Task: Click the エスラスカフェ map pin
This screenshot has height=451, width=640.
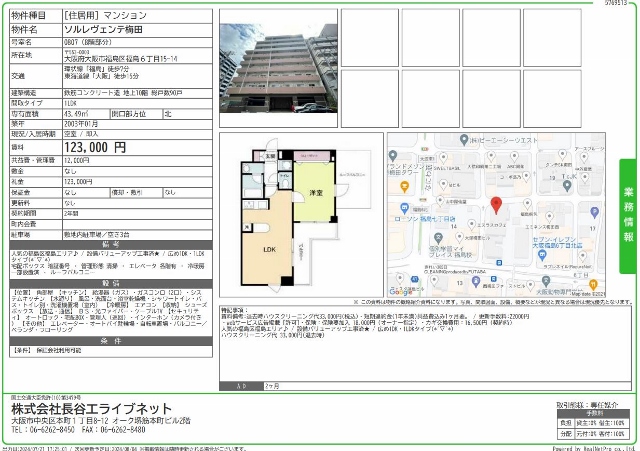Action: 472,224
